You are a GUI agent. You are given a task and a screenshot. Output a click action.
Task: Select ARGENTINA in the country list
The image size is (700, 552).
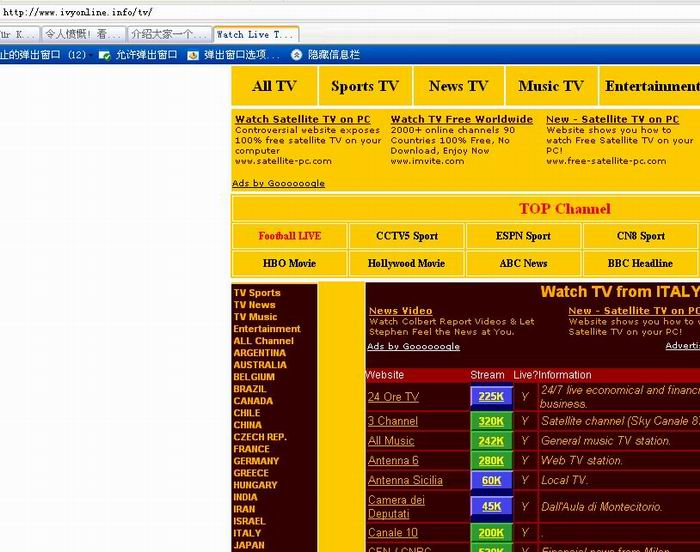tap(260, 353)
